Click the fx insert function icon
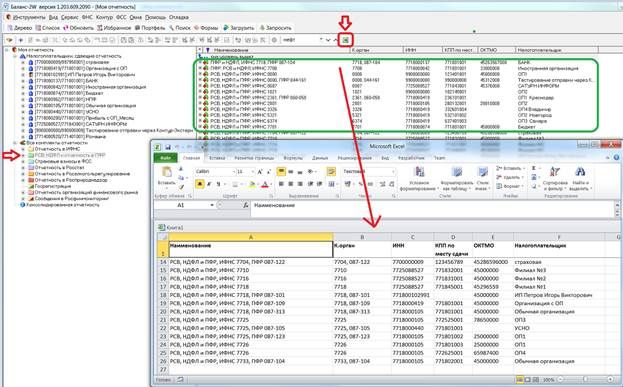The image size is (623, 387). coord(246,205)
